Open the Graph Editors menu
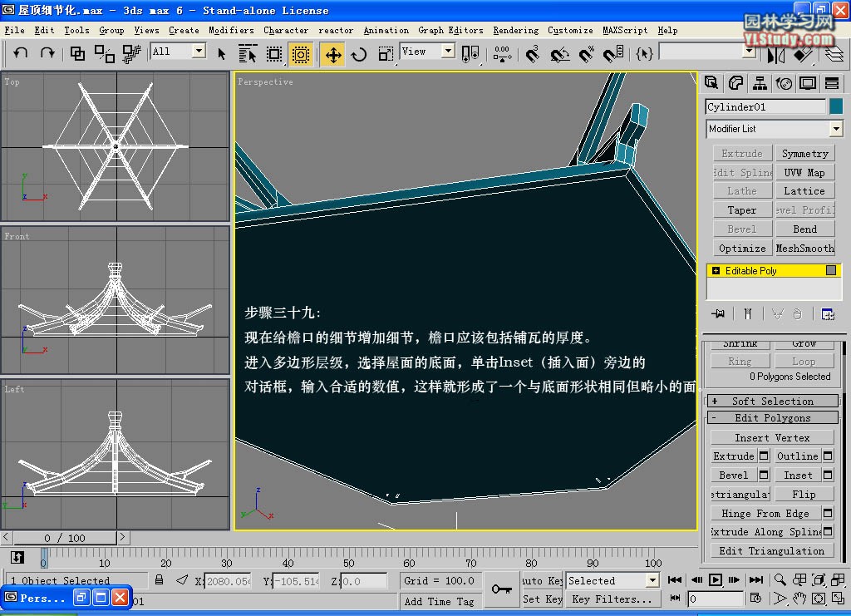851x616 pixels. [450, 31]
